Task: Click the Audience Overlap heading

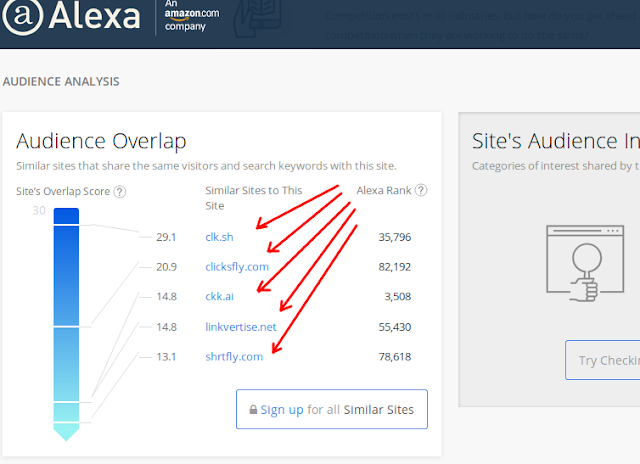Action: coord(101,141)
